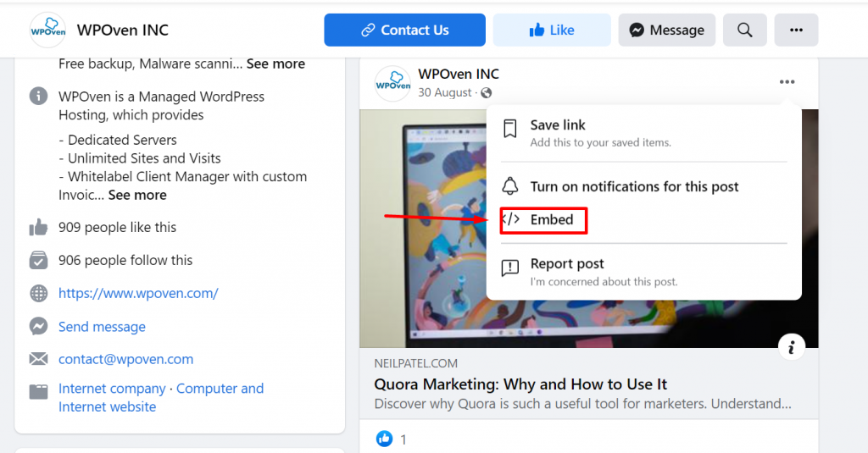Screen dimensions: 868x453
Task: Open the Internet company category link
Action: 112,389
